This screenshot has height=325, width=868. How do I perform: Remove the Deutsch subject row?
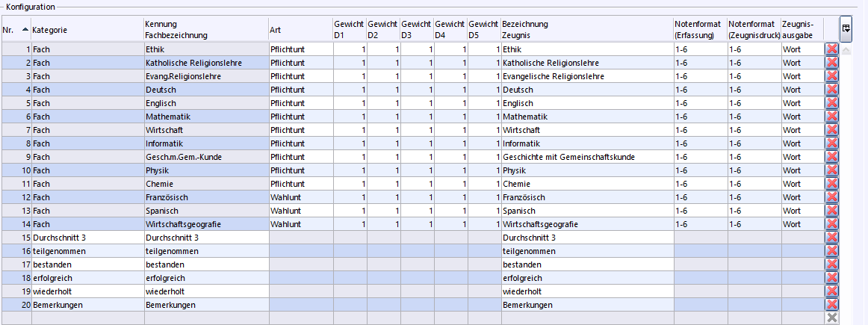[x=831, y=90]
